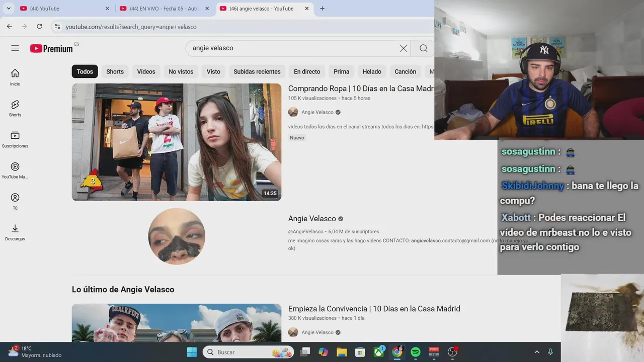The image size is (644, 362).
Task: Open Angie Velasco channel under Comprando Ropa
Action: (317, 112)
